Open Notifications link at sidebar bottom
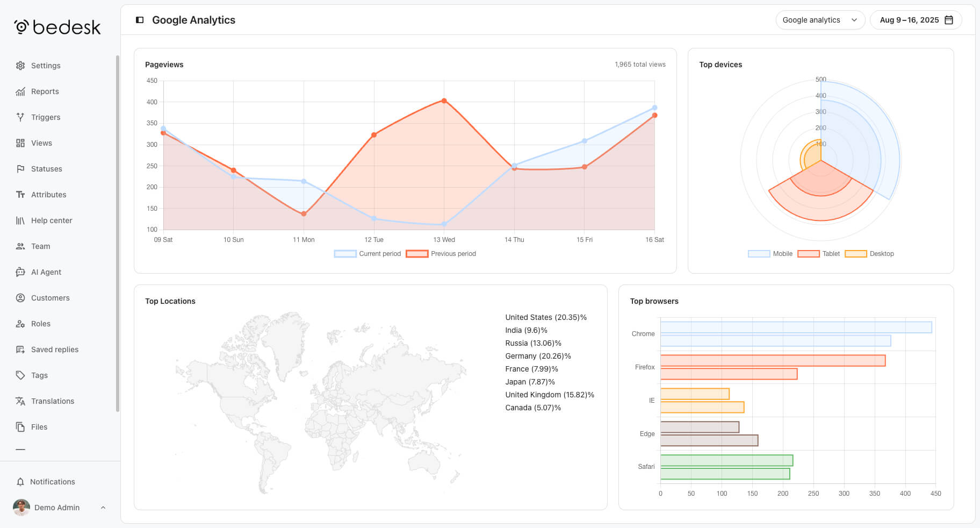This screenshot has width=980, height=528. click(x=60, y=482)
